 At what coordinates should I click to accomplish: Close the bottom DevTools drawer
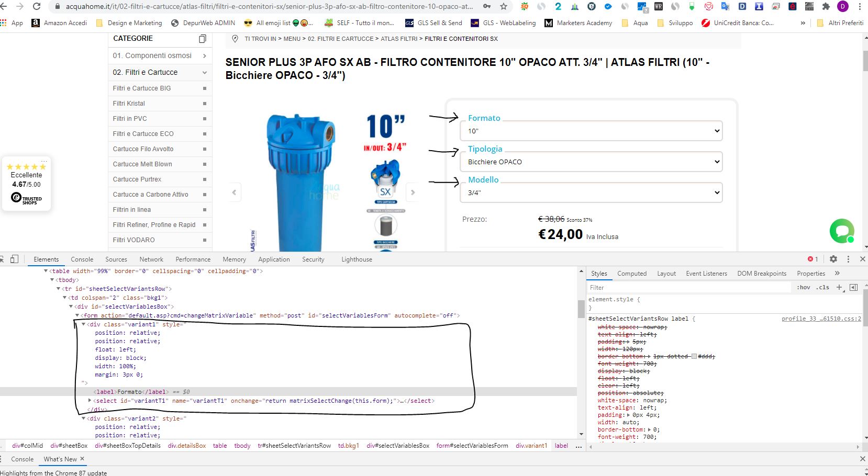click(x=863, y=459)
